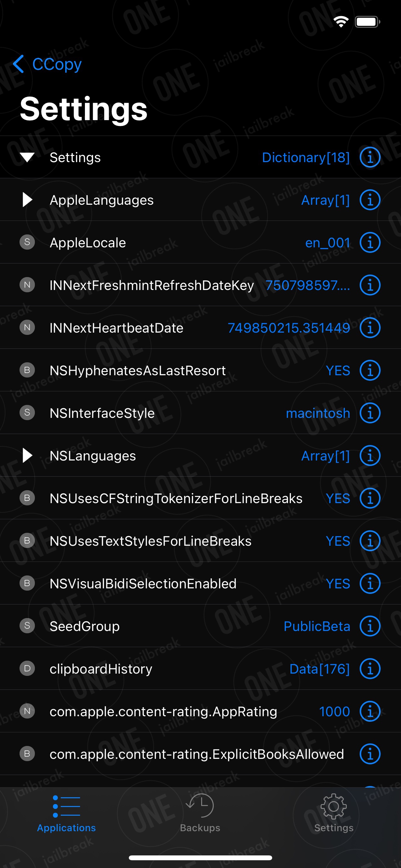The height and width of the screenshot is (868, 401).
Task: Collapse the Settings dictionary triangle
Action: pos(27,157)
